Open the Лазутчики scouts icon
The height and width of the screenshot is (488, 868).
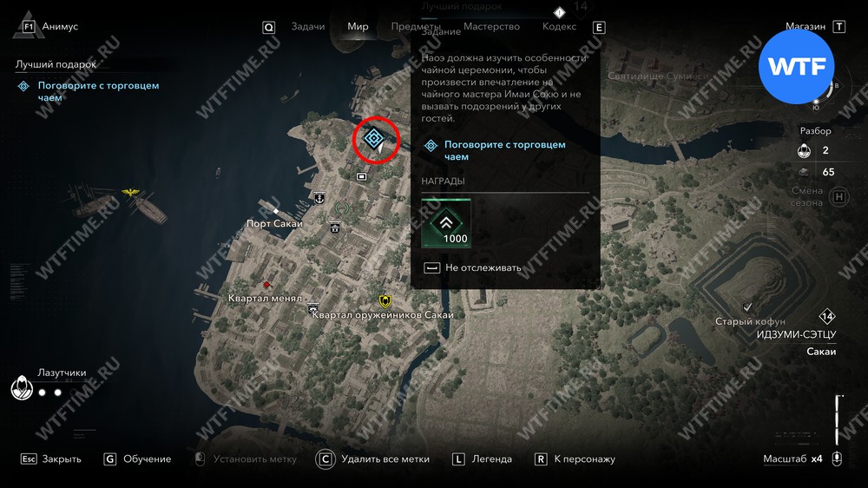pyautogui.click(x=22, y=387)
